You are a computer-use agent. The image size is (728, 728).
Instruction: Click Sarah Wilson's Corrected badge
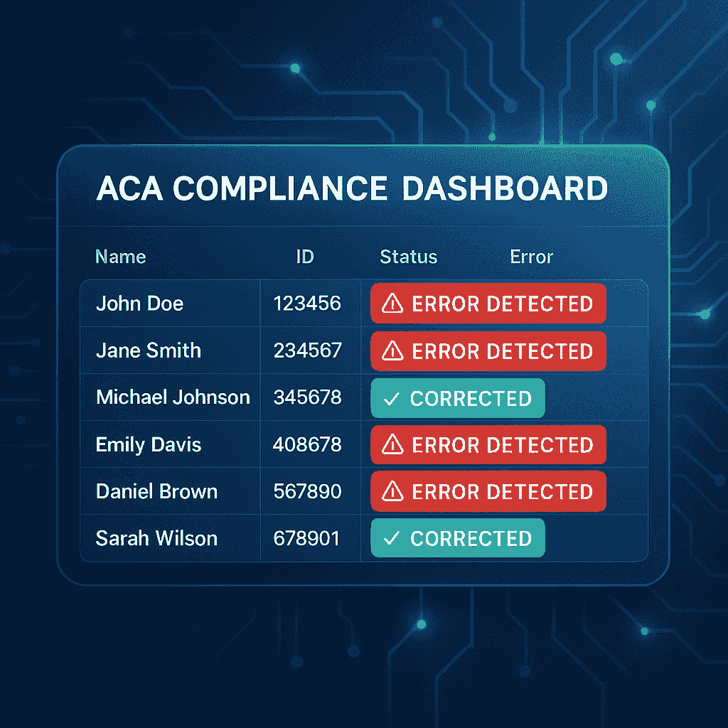pos(458,538)
